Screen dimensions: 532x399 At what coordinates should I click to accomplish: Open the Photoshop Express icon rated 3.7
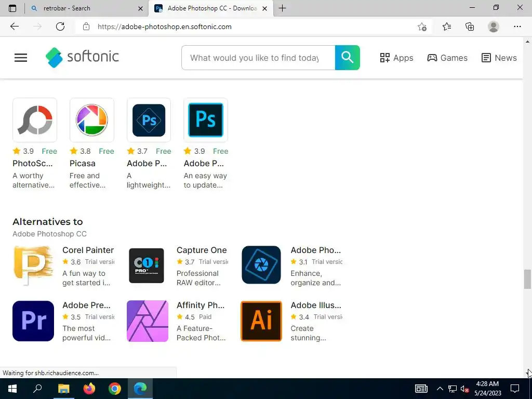click(x=149, y=120)
